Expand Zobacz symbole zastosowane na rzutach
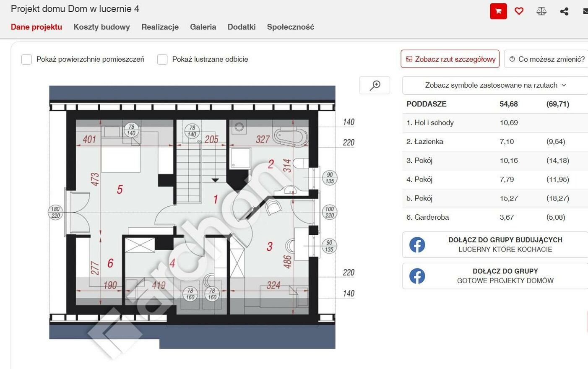 495,85
